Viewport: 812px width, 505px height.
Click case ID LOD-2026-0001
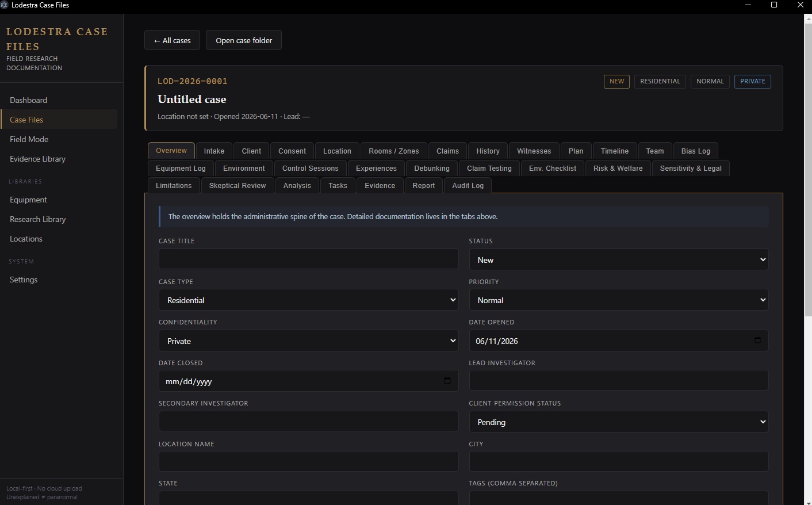(193, 81)
